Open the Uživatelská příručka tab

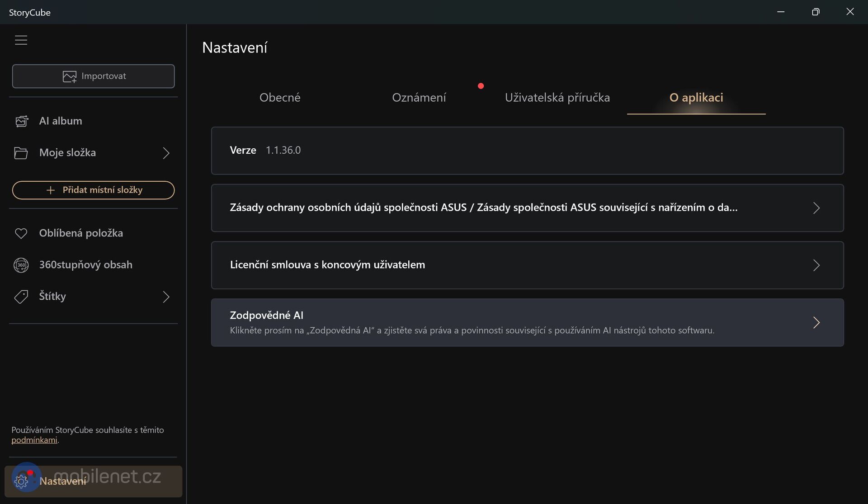click(557, 98)
